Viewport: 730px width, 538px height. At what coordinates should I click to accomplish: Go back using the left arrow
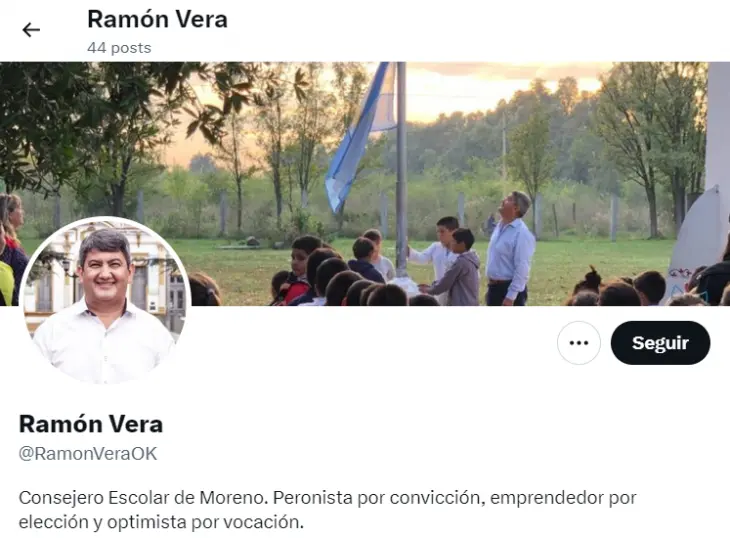tap(31, 30)
